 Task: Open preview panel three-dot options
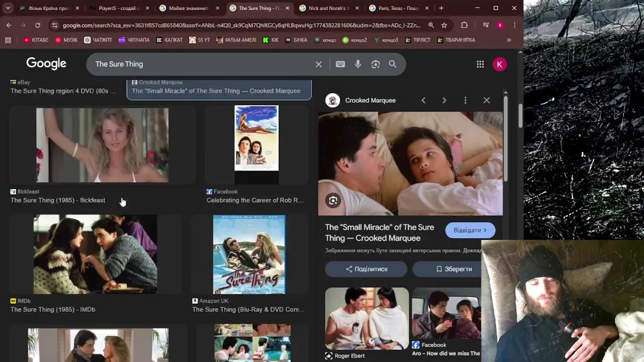coord(465,101)
